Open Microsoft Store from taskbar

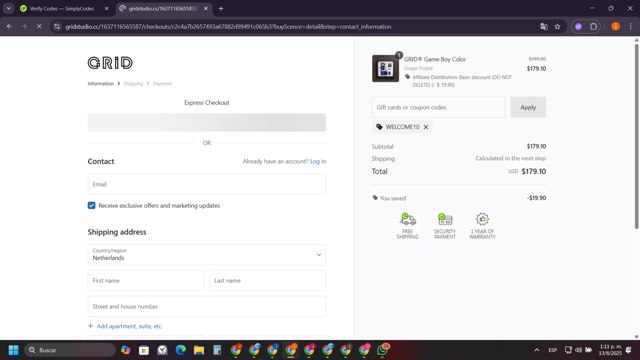(x=144, y=350)
